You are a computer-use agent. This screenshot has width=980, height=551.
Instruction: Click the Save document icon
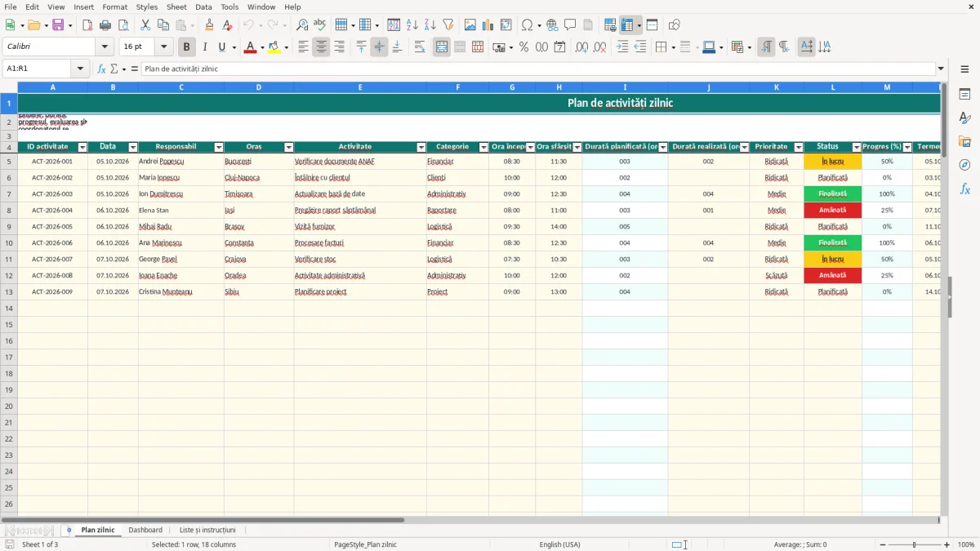[58, 25]
